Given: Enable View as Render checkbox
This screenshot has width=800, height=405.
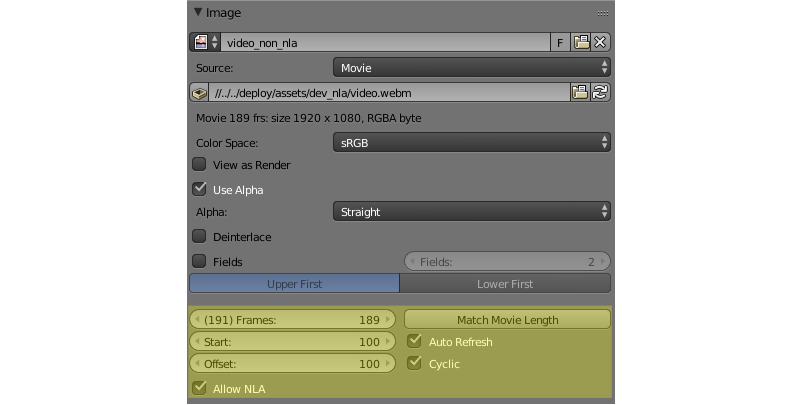Looking at the screenshot, I should (x=199, y=164).
